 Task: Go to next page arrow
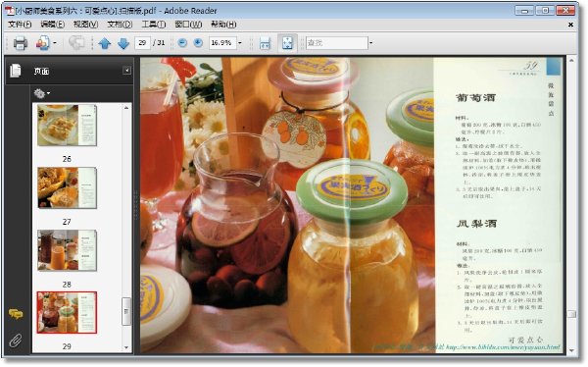(x=123, y=43)
